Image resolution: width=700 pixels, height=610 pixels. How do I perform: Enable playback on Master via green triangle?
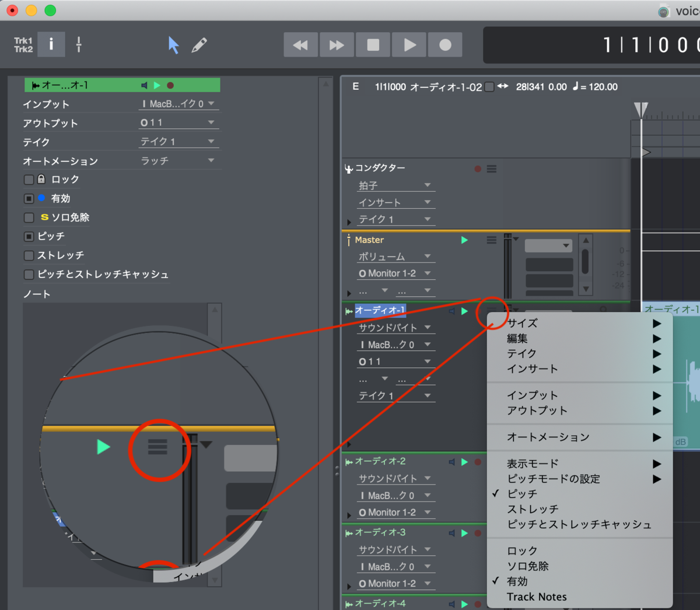pyautogui.click(x=464, y=240)
